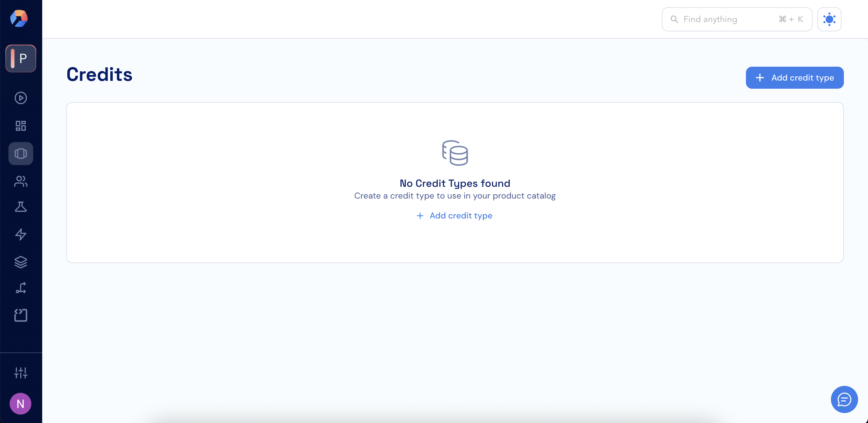
Task: Open the project switcher labeled P
Action: coord(21,58)
